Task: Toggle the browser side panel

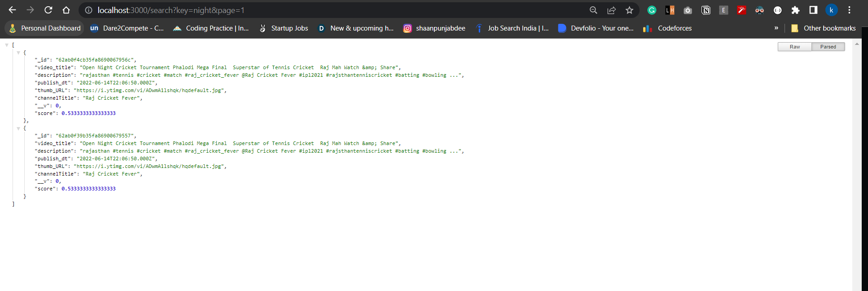Action: point(813,10)
